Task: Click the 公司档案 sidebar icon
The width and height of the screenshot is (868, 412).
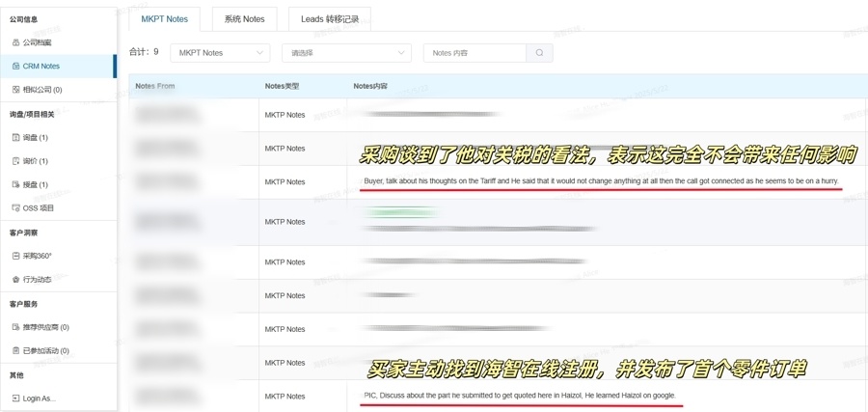Action: pos(15,42)
